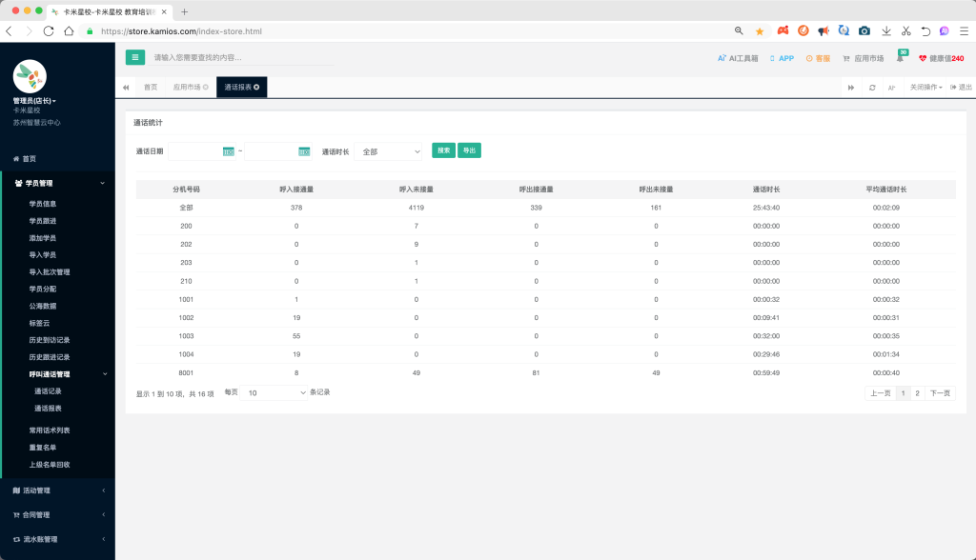Focus the top search box for content
Screen dimensions: 976x560
(243, 57)
